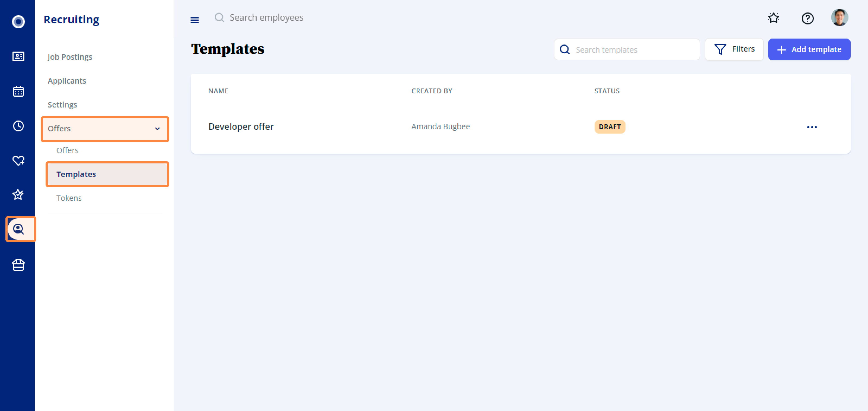
Task: Open the Offers sub-item
Action: 67,150
